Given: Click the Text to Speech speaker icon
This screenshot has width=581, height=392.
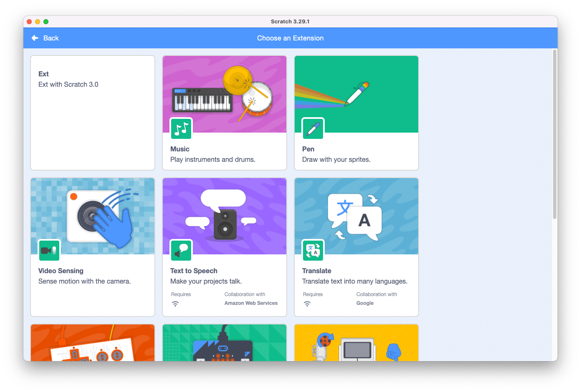Looking at the screenshot, I should coord(181,251).
